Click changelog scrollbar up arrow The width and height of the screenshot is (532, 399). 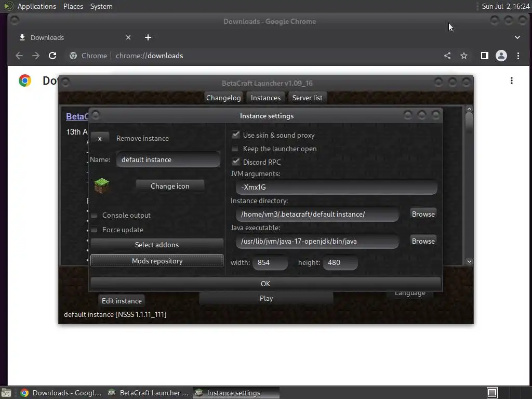tap(469, 109)
